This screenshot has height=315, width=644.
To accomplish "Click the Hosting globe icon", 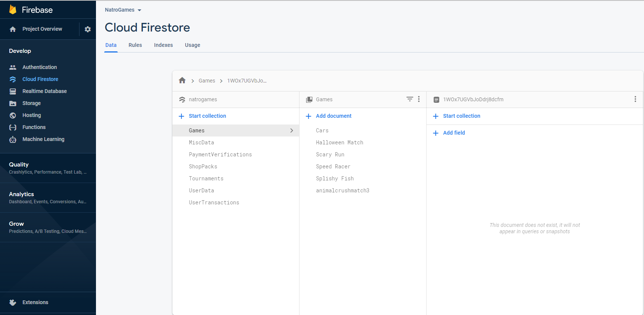I will coord(13,115).
